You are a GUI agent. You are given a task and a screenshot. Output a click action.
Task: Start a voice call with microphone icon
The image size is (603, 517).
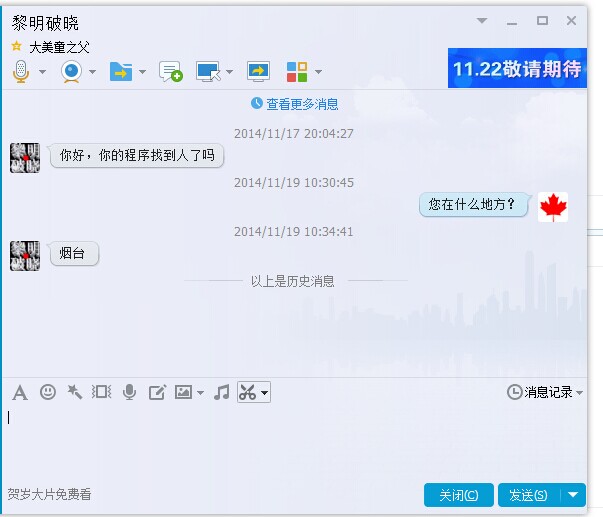tap(20, 71)
